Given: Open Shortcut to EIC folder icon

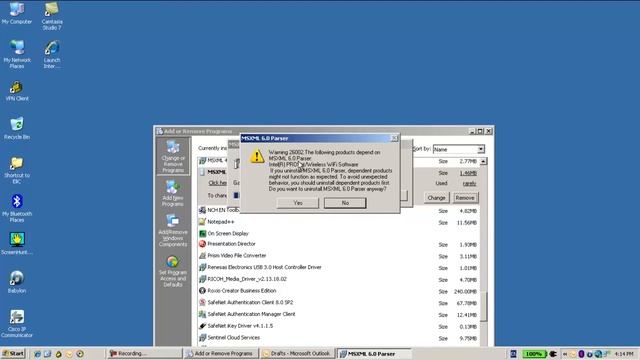Looking at the screenshot, I should 17,170.
